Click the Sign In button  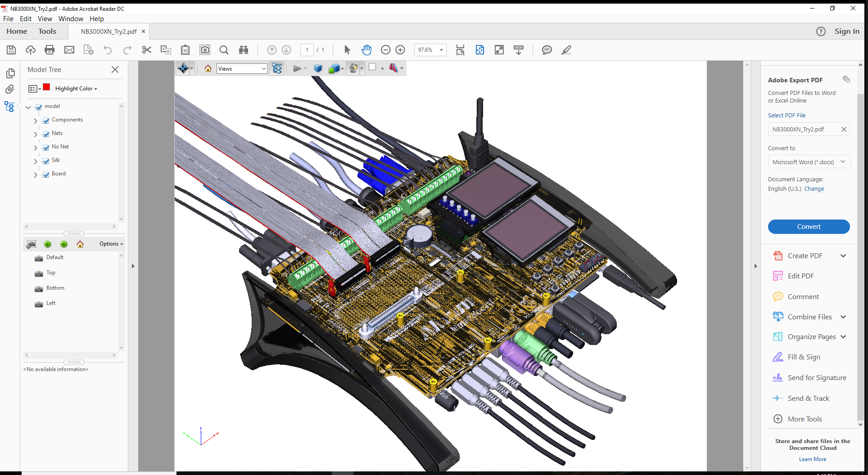[x=847, y=31]
